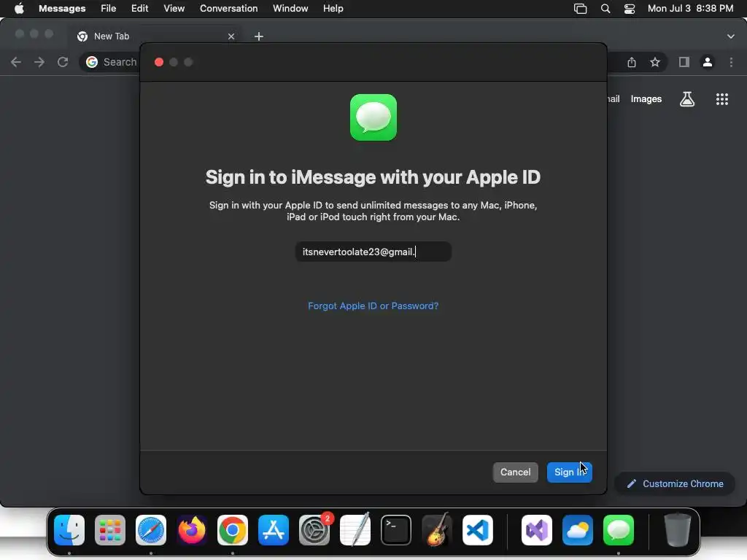Open Control Center in menu bar
This screenshot has width=747, height=560.
(x=630, y=9)
